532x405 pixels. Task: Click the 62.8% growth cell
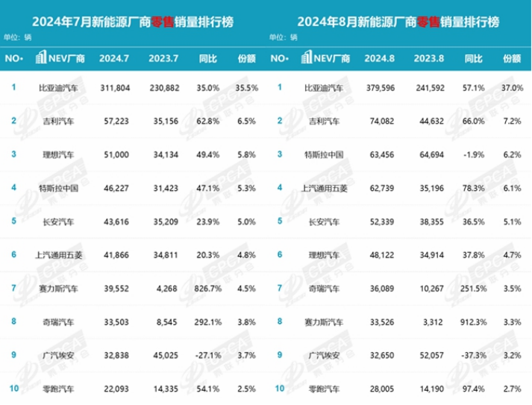point(207,121)
